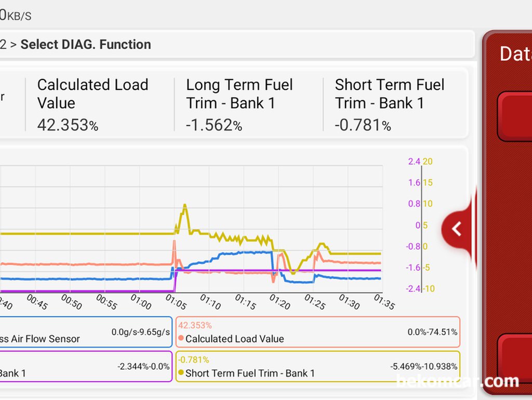Click the 01:35 time axis label
The width and height of the screenshot is (532, 400).
pyautogui.click(x=384, y=302)
